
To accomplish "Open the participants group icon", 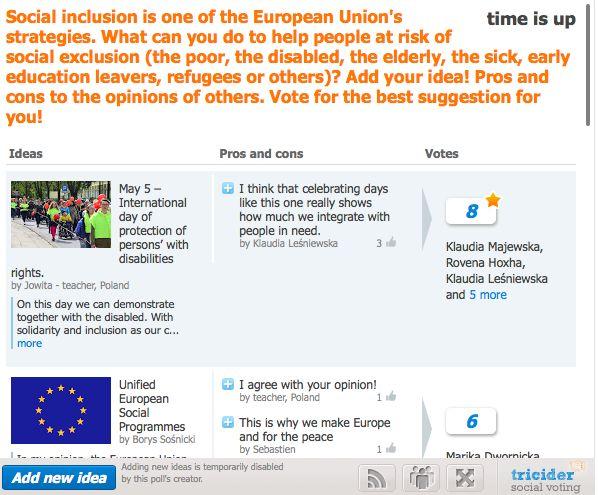I will tap(421, 478).
